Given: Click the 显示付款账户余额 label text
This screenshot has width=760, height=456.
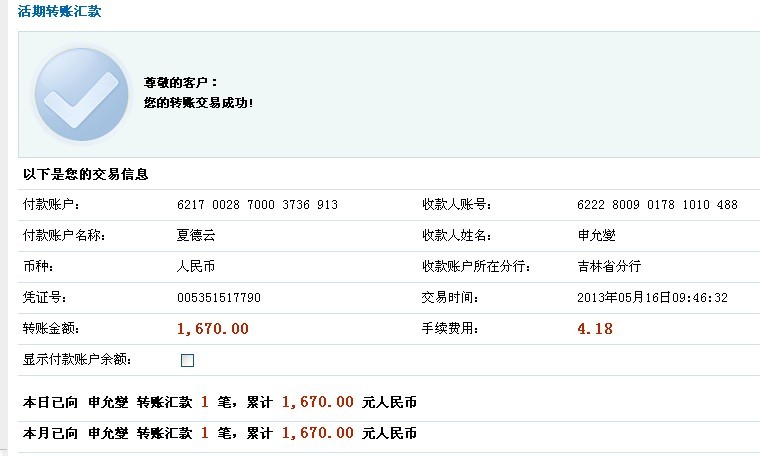Looking at the screenshot, I should point(77,360).
